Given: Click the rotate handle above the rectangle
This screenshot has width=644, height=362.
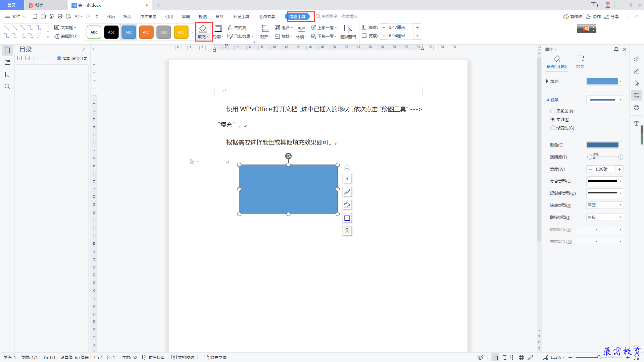Looking at the screenshot, I should [x=288, y=156].
